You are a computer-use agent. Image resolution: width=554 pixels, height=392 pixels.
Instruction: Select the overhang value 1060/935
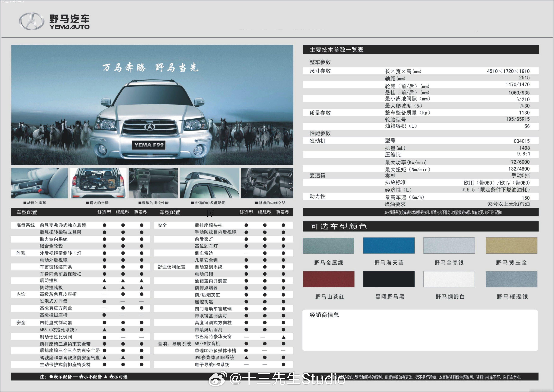[519, 93]
